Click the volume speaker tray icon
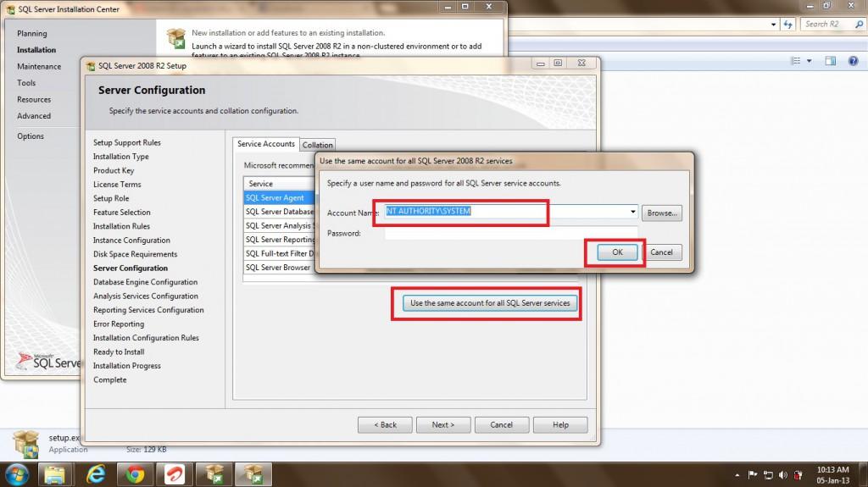The width and height of the screenshot is (868, 487). click(782, 475)
